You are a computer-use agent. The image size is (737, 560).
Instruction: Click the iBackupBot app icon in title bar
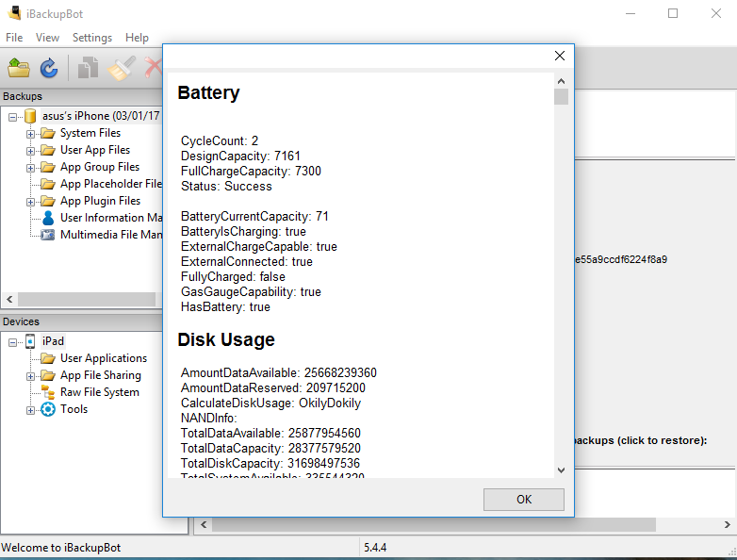click(14, 13)
